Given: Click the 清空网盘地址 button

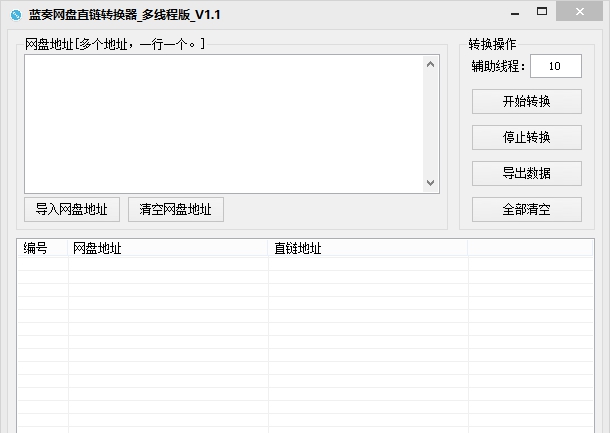Looking at the screenshot, I should pos(176,209).
